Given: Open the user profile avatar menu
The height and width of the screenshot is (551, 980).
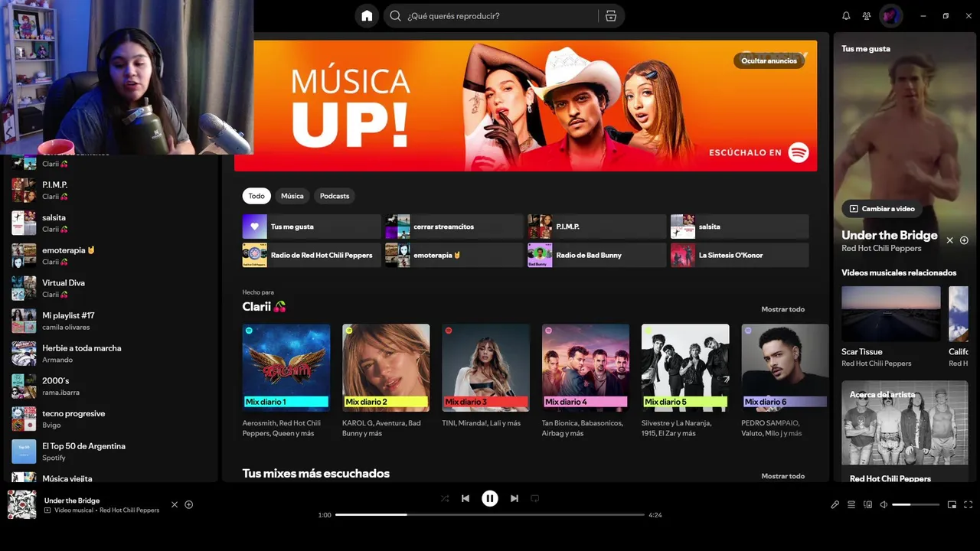Looking at the screenshot, I should tap(890, 15).
